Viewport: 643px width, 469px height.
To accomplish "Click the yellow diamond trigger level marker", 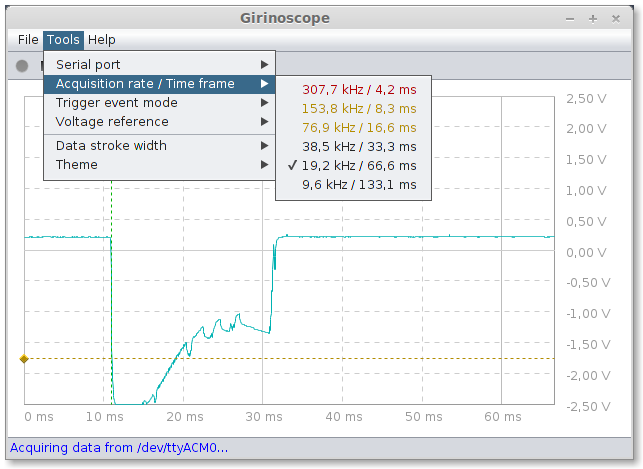I will [x=24, y=359].
